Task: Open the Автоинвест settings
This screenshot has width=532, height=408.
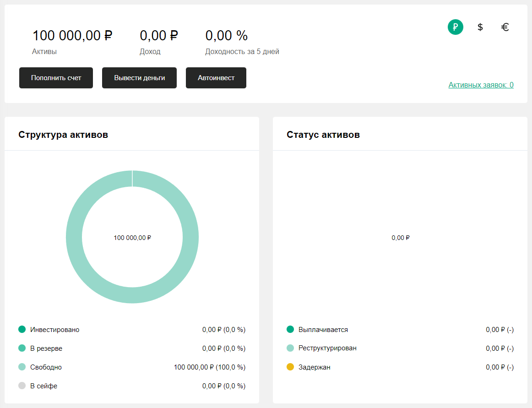Action: click(x=216, y=78)
